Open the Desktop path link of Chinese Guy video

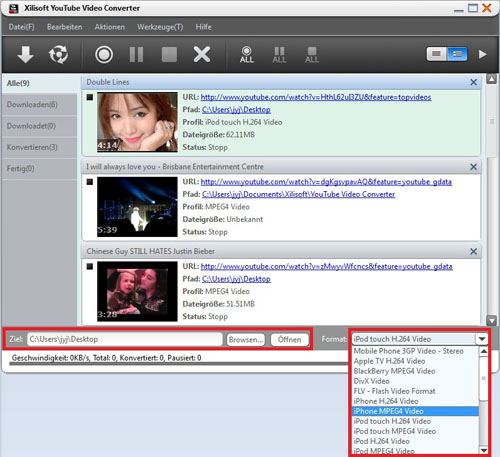(x=236, y=279)
